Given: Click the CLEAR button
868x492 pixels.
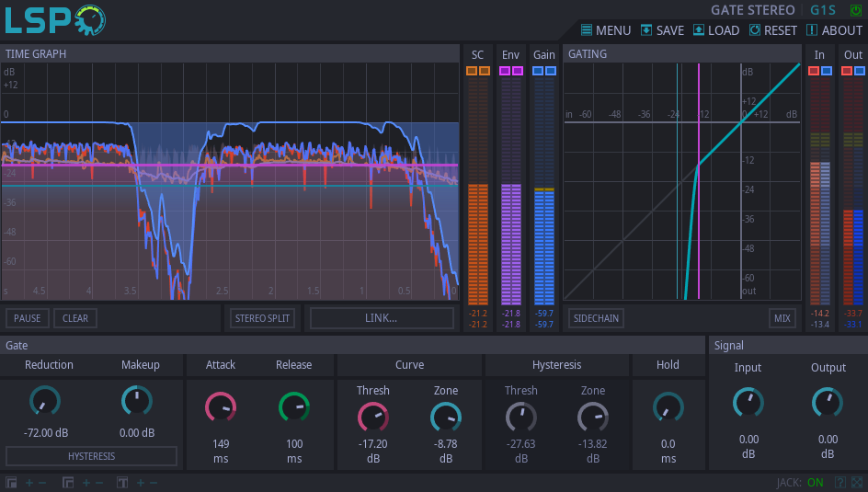Looking at the screenshot, I should pyautogui.click(x=75, y=318).
